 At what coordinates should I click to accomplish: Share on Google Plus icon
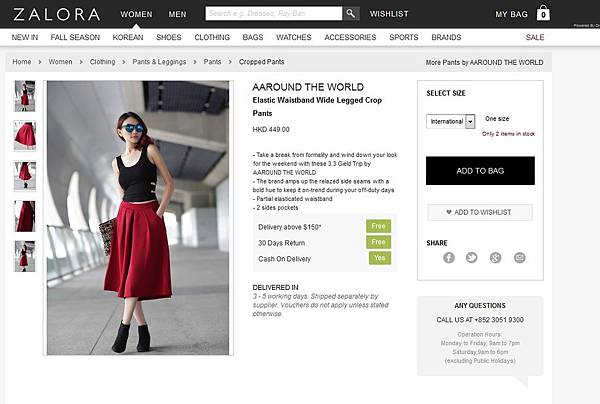495,258
